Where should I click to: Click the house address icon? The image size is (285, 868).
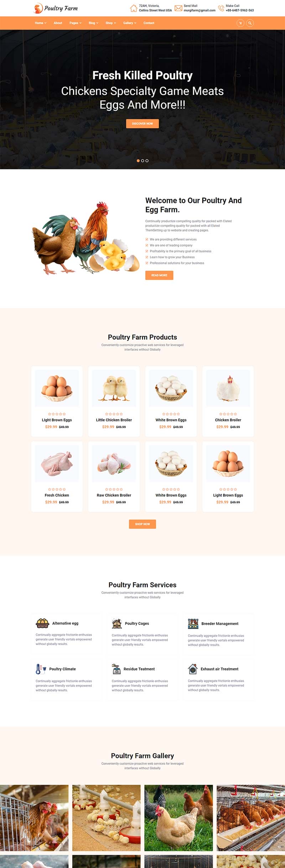[134, 8]
